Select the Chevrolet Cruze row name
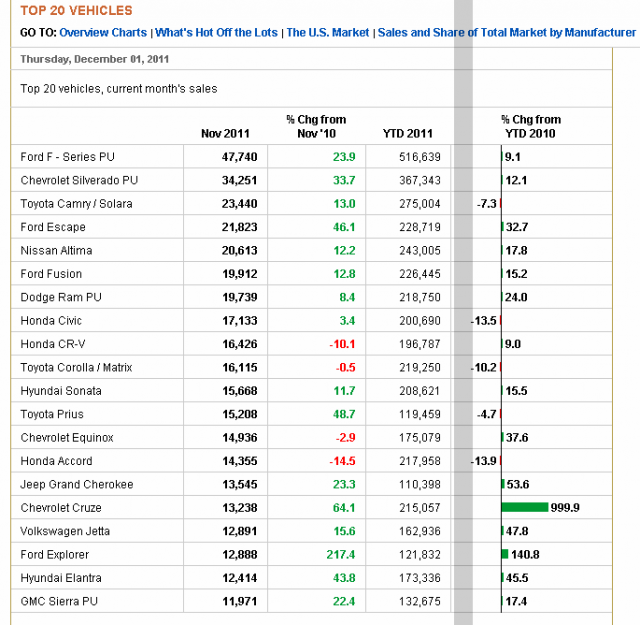The height and width of the screenshot is (625, 640). tap(61, 508)
